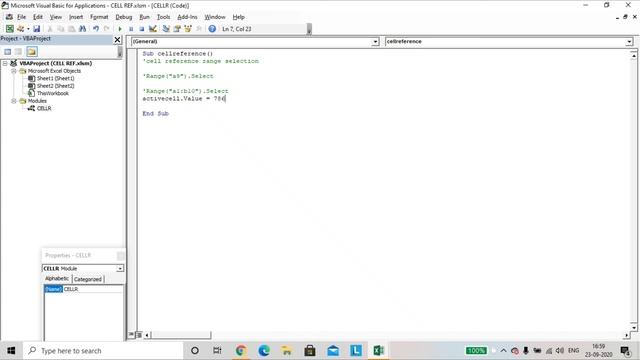Click the horizontal scrollbar right arrow

(x=627, y=335)
